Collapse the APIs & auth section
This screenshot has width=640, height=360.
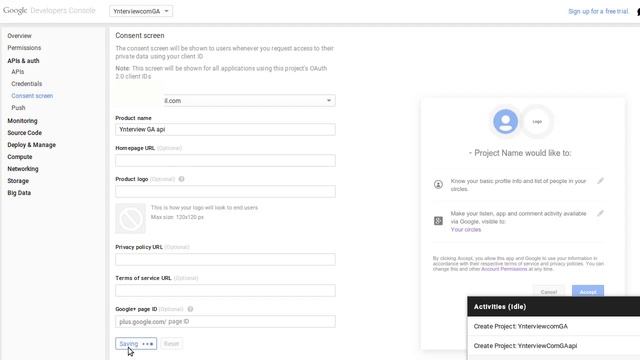23,61
